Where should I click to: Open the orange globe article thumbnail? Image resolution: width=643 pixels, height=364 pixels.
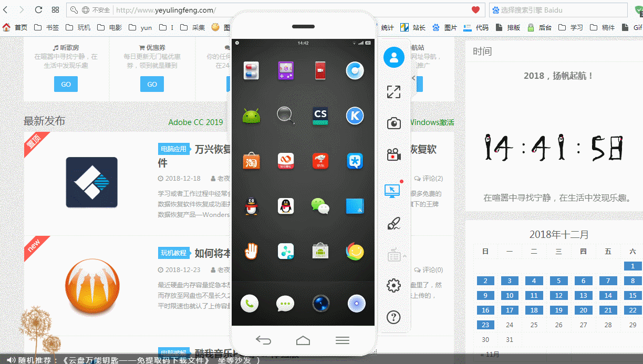pyautogui.click(x=91, y=286)
